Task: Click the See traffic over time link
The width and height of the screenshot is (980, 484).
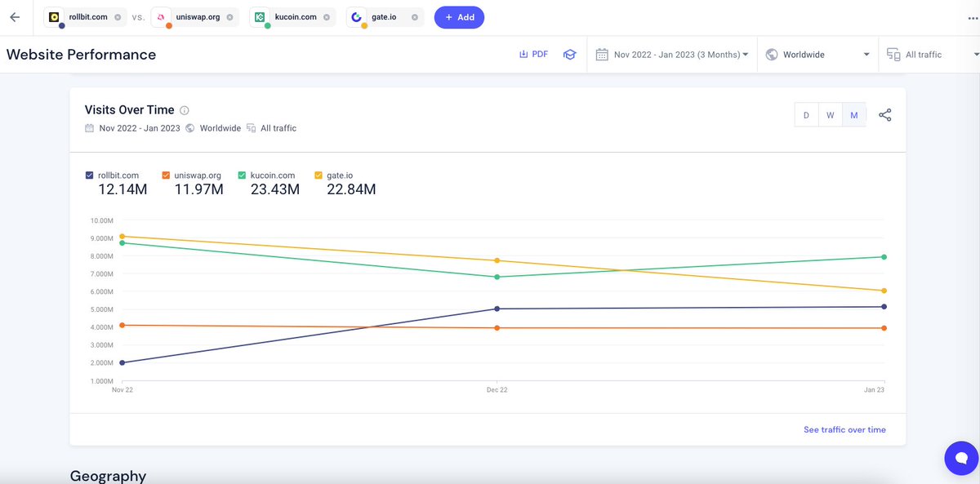Action: pyautogui.click(x=844, y=429)
